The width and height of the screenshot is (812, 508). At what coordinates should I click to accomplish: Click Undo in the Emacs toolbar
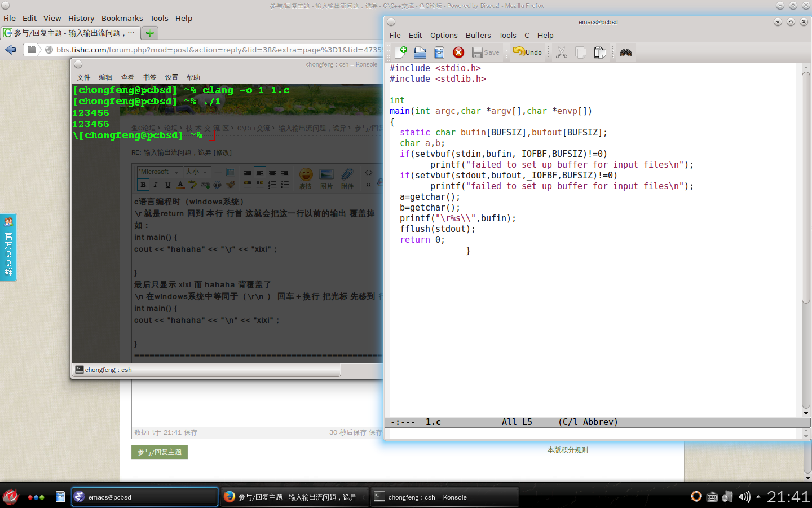click(527, 52)
